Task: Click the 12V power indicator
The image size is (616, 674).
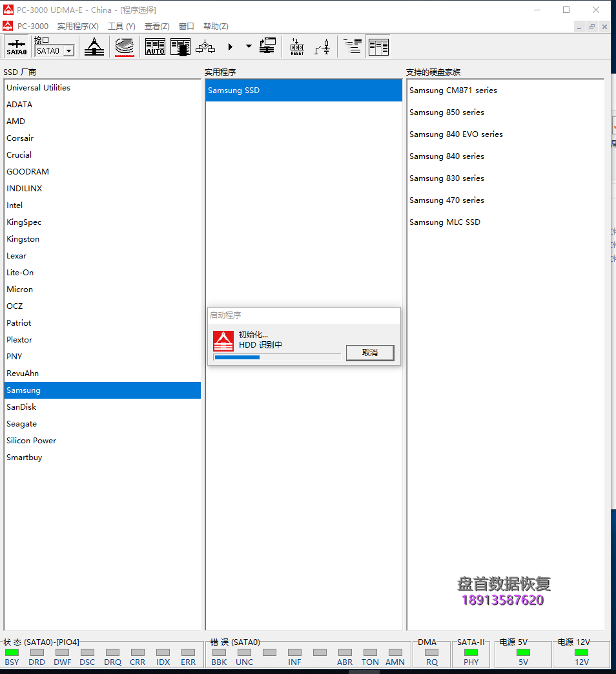Action: click(x=582, y=653)
